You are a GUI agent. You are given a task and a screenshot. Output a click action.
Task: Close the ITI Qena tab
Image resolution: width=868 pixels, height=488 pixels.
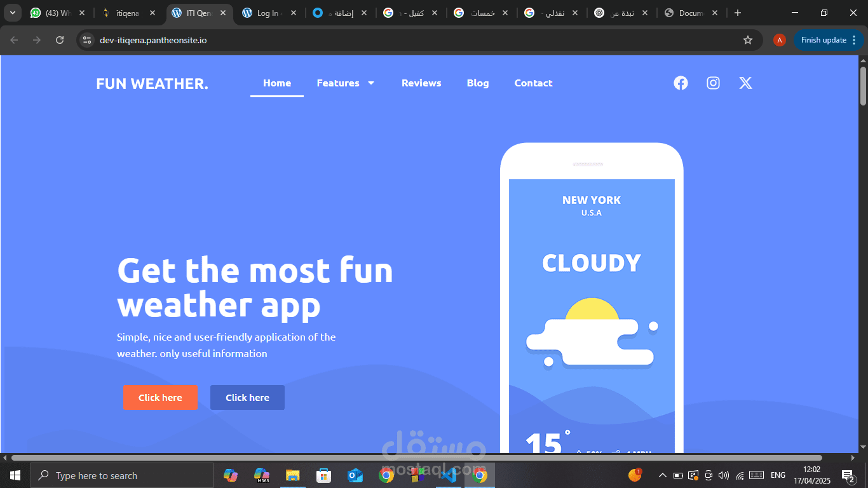click(x=222, y=13)
